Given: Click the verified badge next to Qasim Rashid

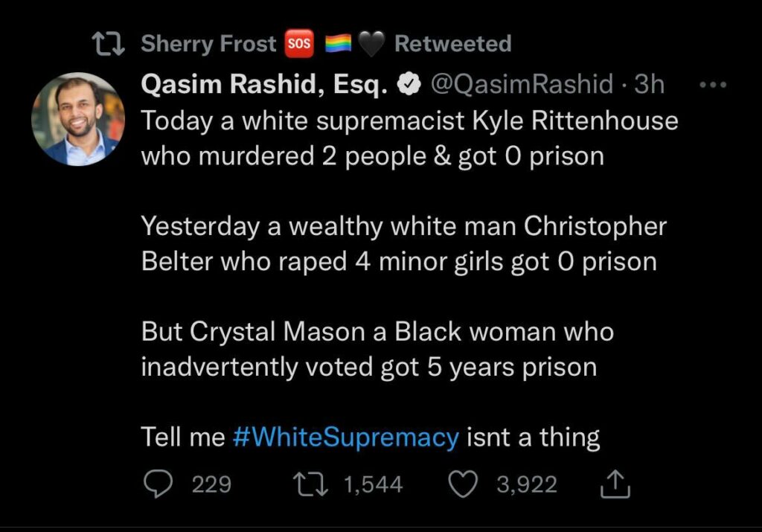Looking at the screenshot, I should tap(409, 85).
